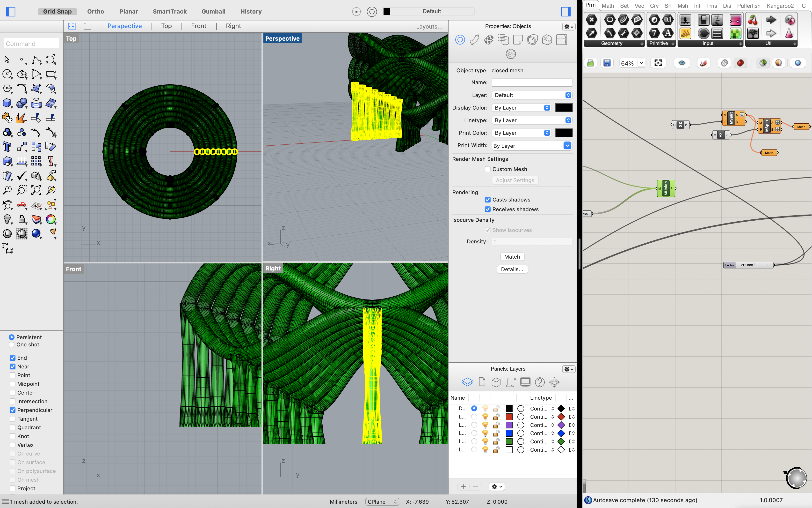This screenshot has width=812, height=508.
Task: Click the Print Color black swatch
Action: pyautogui.click(x=564, y=133)
